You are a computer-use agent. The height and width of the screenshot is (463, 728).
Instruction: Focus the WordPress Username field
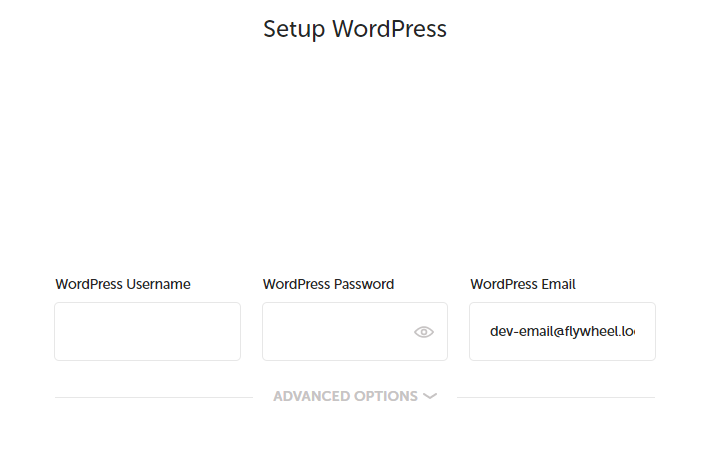click(148, 332)
